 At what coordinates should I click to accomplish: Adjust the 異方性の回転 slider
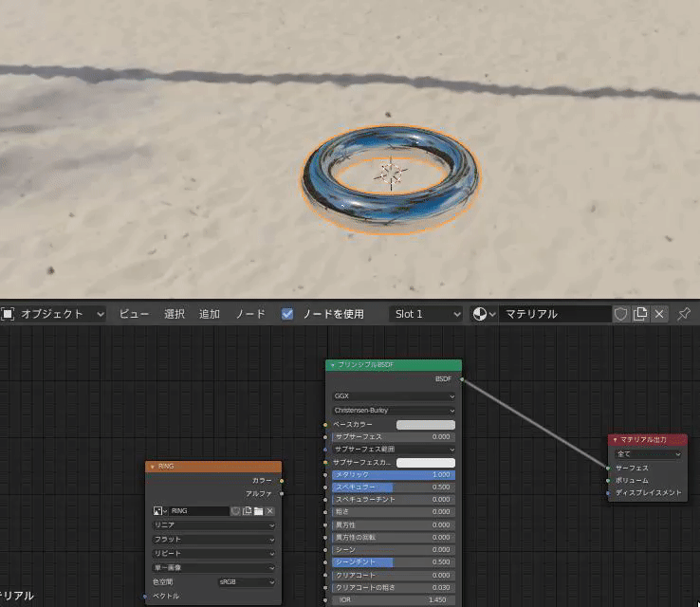click(x=394, y=538)
